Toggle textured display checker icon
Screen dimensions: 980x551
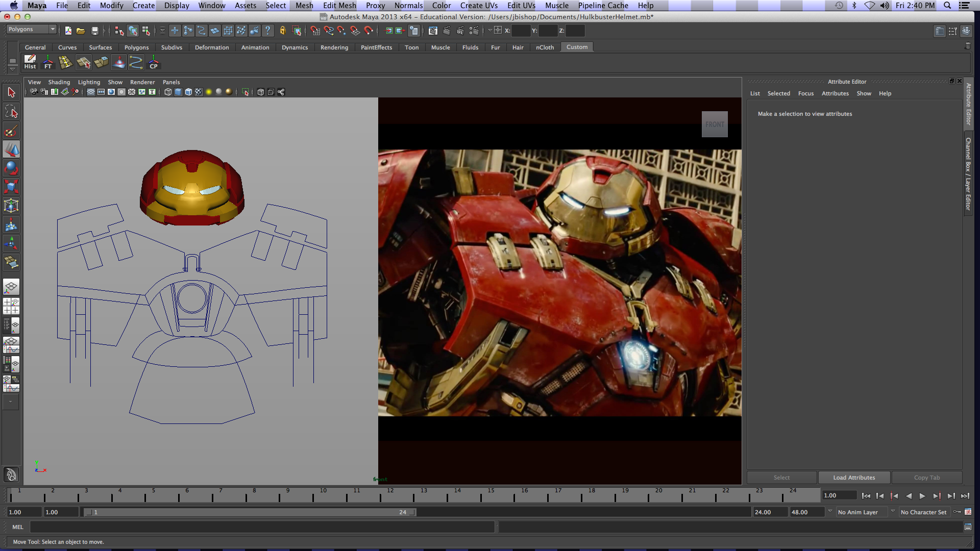(x=199, y=92)
